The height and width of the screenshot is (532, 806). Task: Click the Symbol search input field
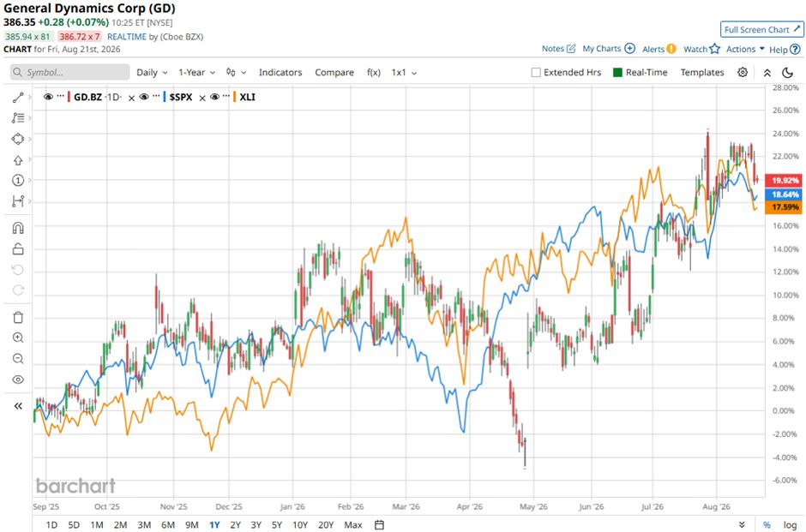[70, 72]
